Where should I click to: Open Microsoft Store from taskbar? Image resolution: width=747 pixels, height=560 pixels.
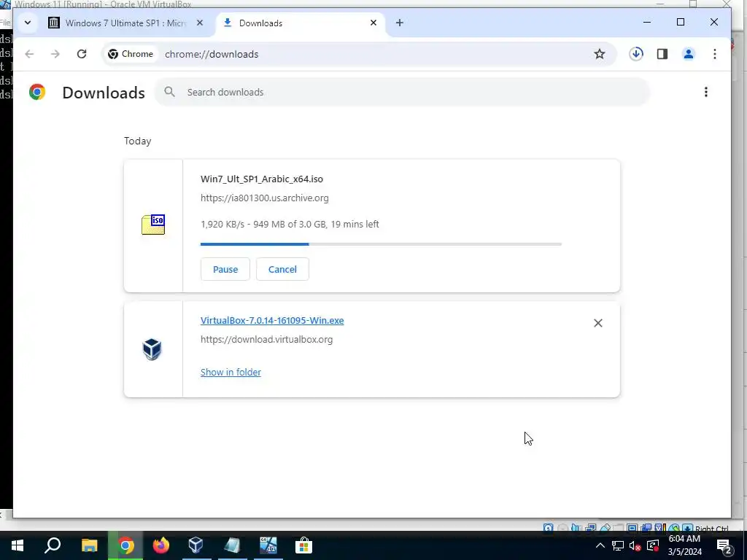(x=303, y=545)
